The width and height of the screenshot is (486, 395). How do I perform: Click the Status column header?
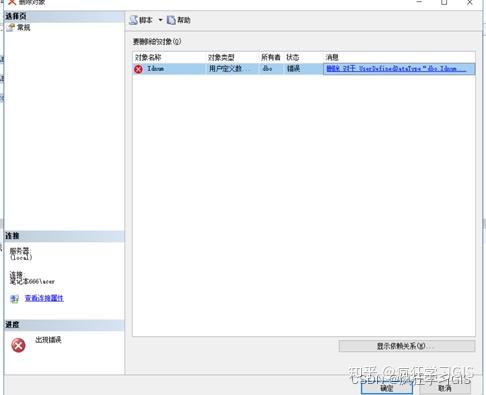click(293, 57)
